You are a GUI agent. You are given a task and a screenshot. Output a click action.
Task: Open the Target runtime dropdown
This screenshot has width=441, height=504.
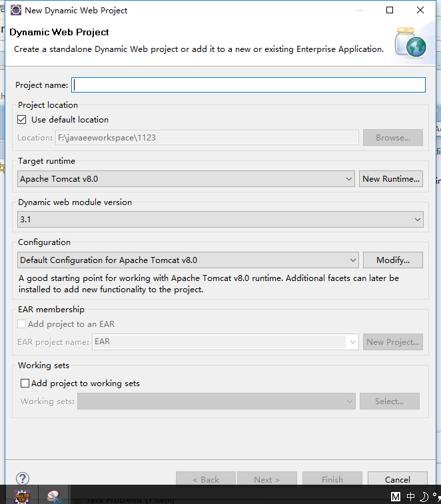point(186,178)
